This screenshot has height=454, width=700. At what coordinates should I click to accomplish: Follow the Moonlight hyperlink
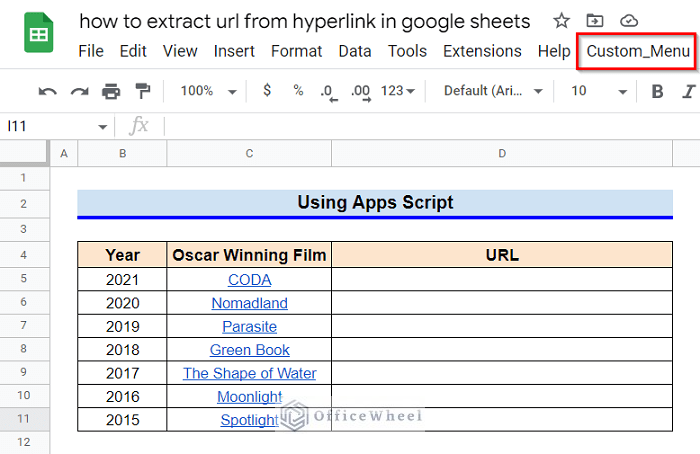coord(249,397)
